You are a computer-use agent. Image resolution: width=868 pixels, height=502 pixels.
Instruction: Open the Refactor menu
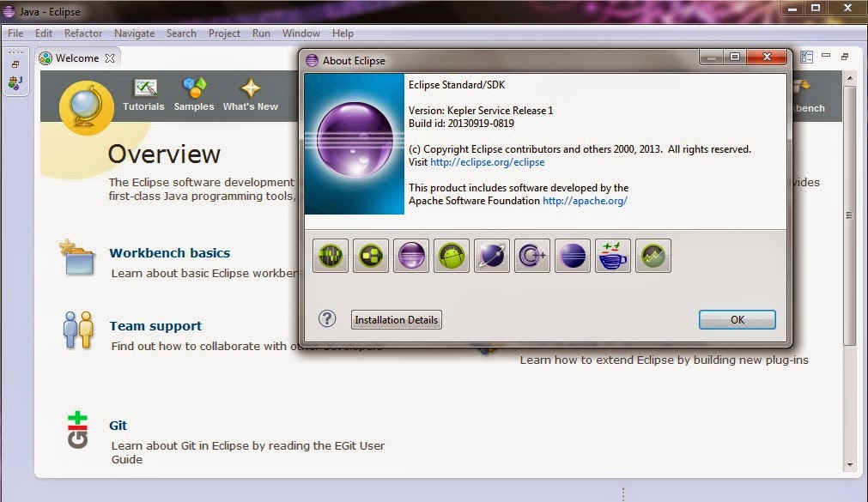(83, 33)
